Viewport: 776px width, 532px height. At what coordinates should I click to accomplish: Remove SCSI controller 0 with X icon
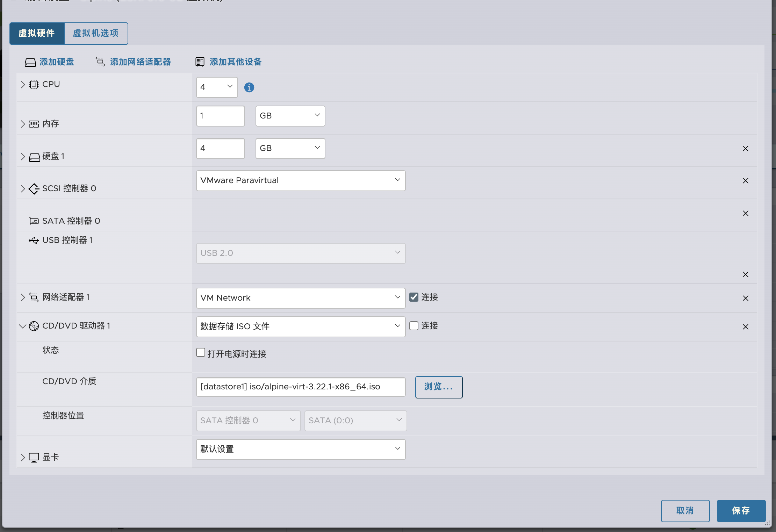(745, 181)
